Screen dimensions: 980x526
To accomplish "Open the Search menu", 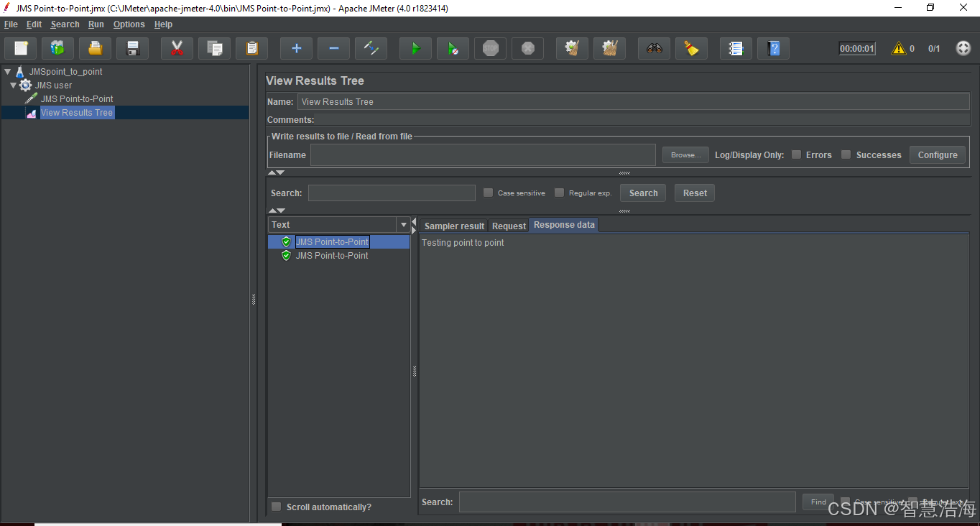I will point(65,24).
